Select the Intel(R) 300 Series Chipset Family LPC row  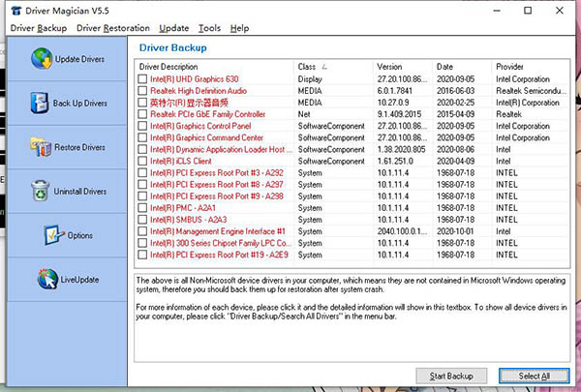(x=352, y=243)
